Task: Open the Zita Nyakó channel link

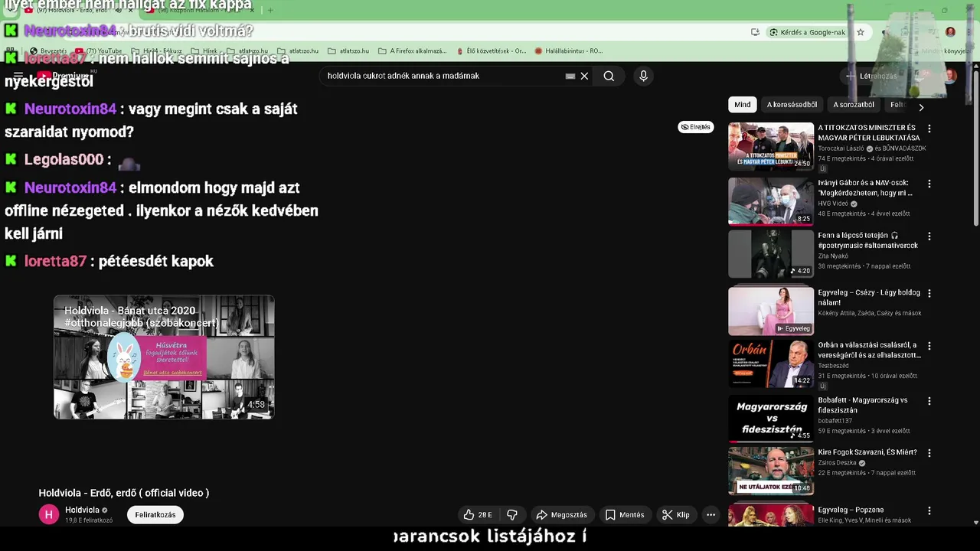Action: pyautogui.click(x=833, y=256)
